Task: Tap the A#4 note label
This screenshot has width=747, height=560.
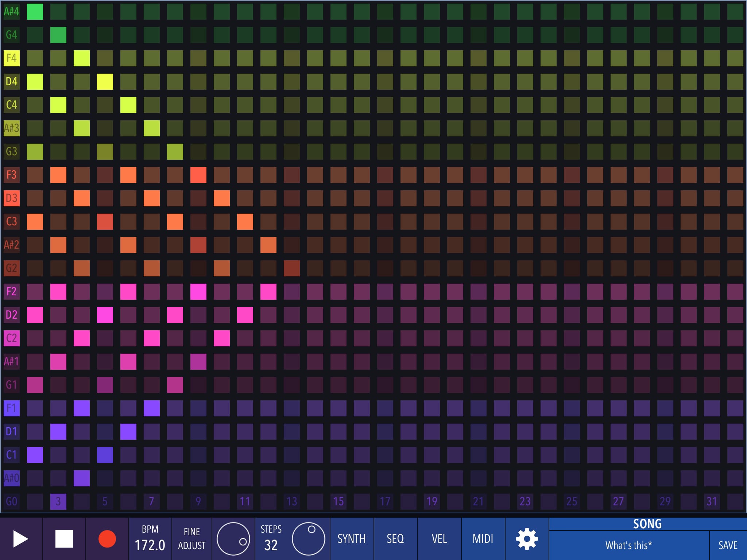Action: point(12,12)
